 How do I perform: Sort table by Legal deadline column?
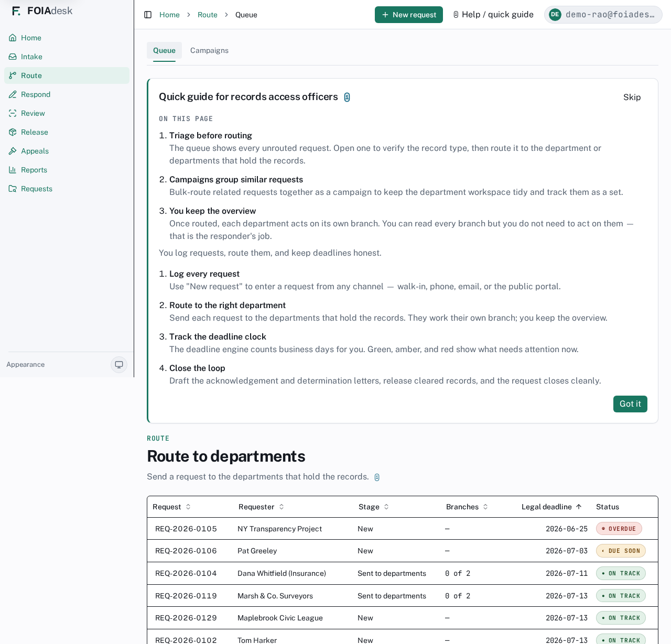pos(551,507)
